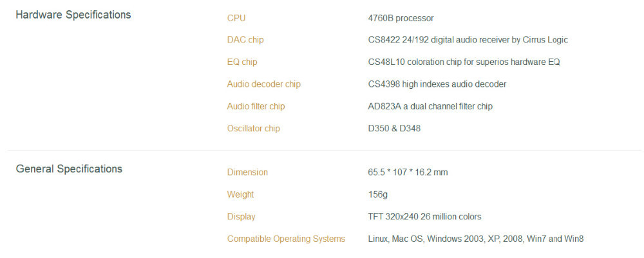Click the Oscillator chip label
Viewport: 644px width, 258px height.
tap(253, 129)
